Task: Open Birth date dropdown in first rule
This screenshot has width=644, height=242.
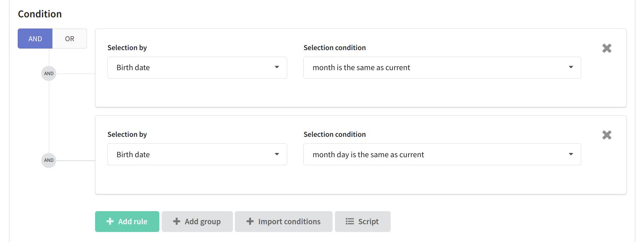Action: (197, 67)
